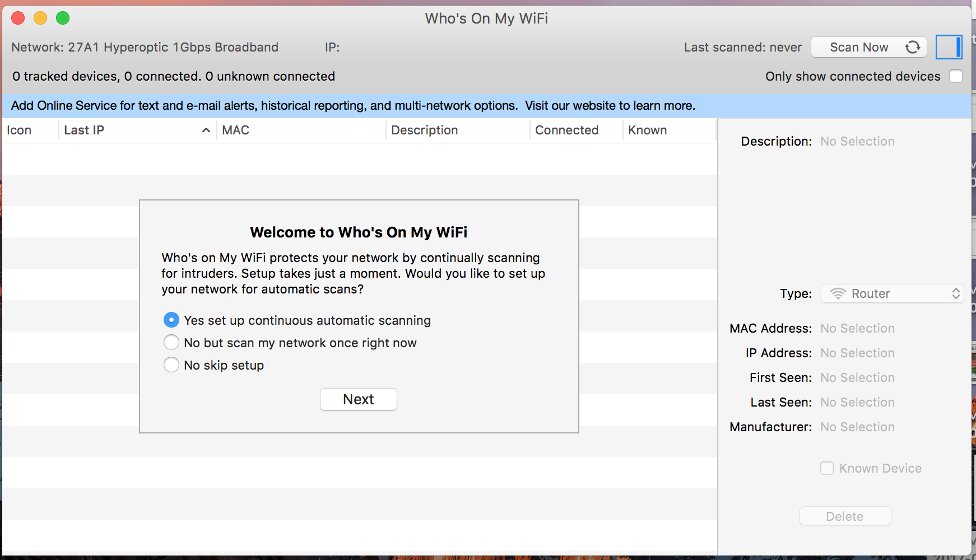This screenshot has width=976, height=560.
Task: Click the WiFi icon in Type field
Action: tap(838, 293)
